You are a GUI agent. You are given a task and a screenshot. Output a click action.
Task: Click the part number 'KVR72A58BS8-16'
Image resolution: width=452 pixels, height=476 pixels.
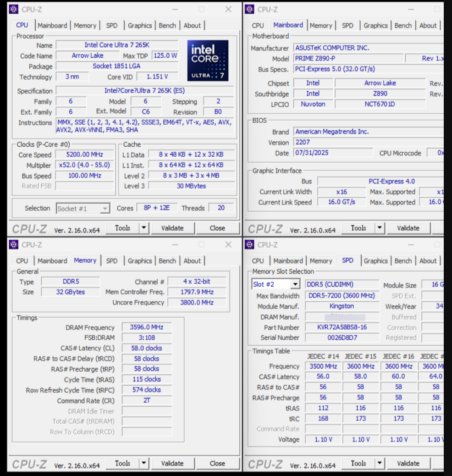point(342,327)
